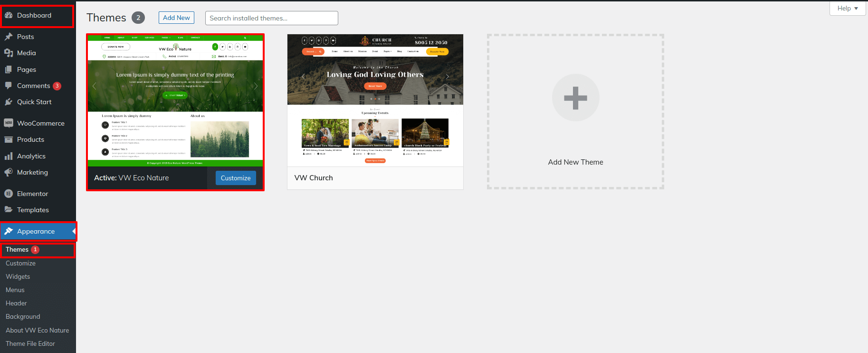Open Comments menu item
Viewport: 868px width, 353px height.
point(33,86)
